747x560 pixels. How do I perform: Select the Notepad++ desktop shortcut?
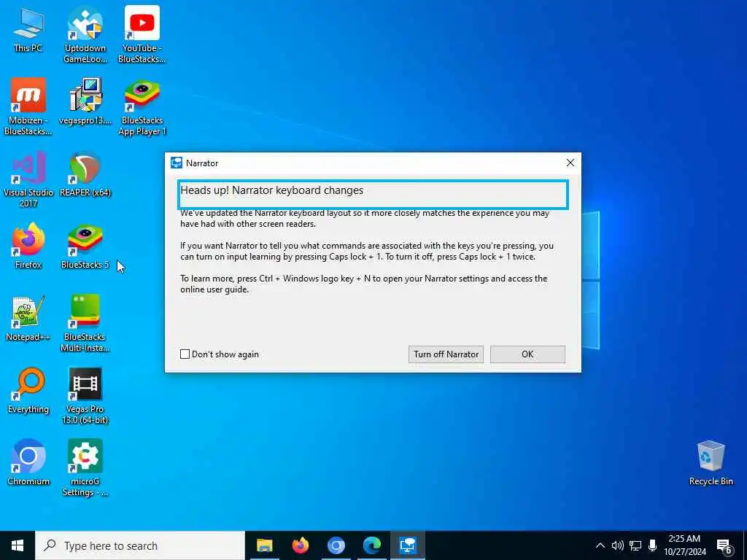28,318
